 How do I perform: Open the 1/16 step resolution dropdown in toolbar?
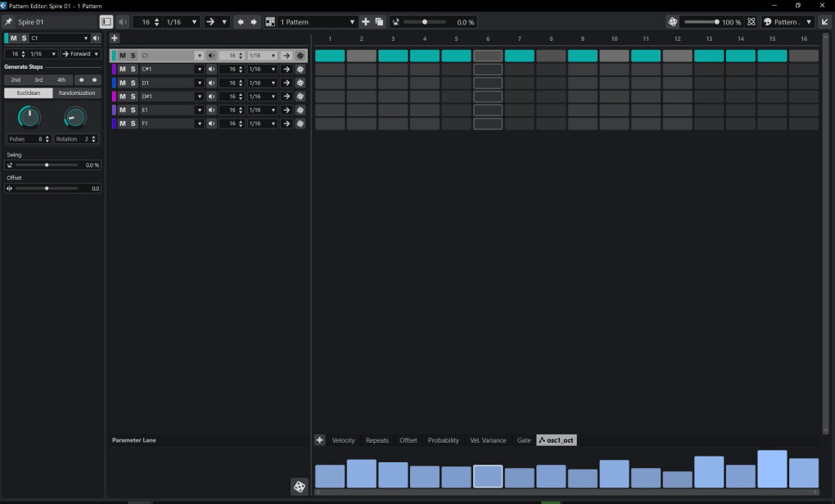click(x=181, y=22)
